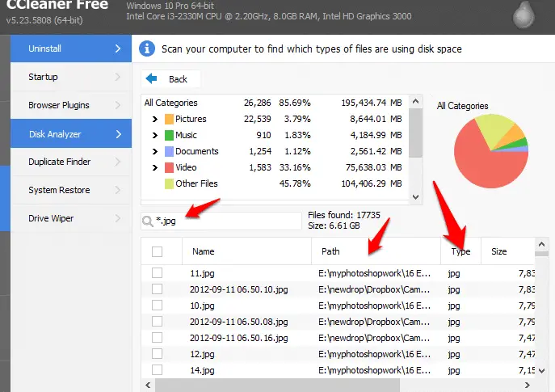Click the yellow Other Files swatch
The height and width of the screenshot is (392, 555).
click(169, 183)
